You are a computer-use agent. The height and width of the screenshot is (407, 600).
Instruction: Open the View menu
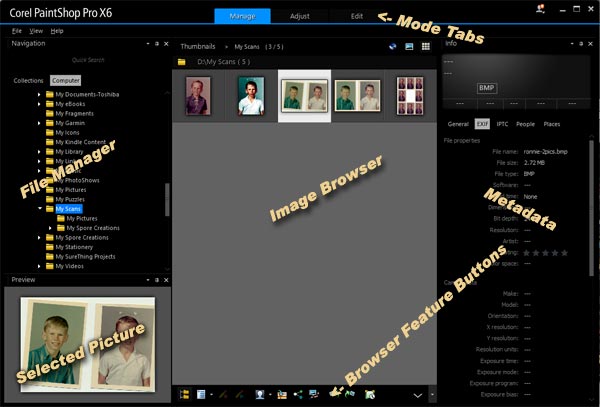point(36,31)
